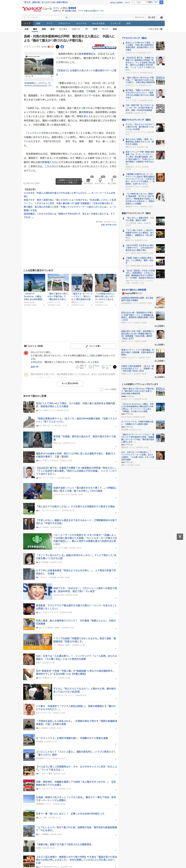Open the 【写真あり】北海道の人気スポット link
Screen dimensions: 186x868
(x=86, y=72)
